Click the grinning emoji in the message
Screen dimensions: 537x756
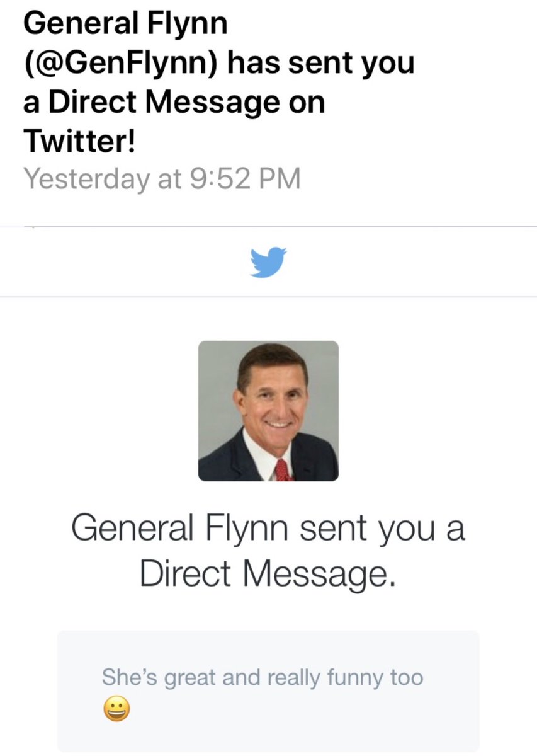[116, 711]
